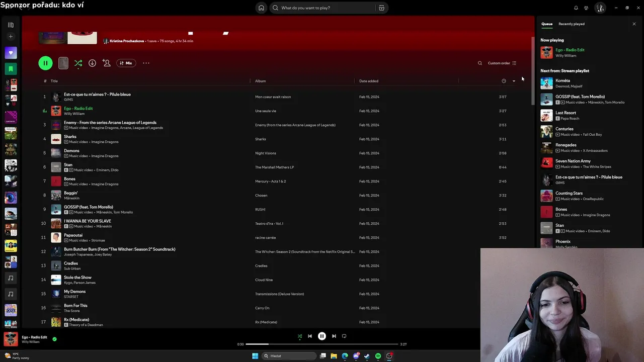Click green checkmark next to Ego in player
Screen dimensions: 644x362
click(x=54, y=339)
